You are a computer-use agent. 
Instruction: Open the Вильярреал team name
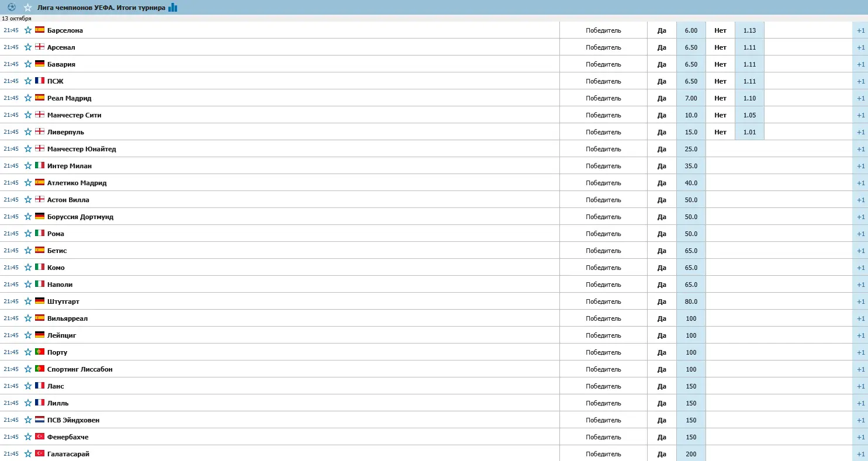67,318
